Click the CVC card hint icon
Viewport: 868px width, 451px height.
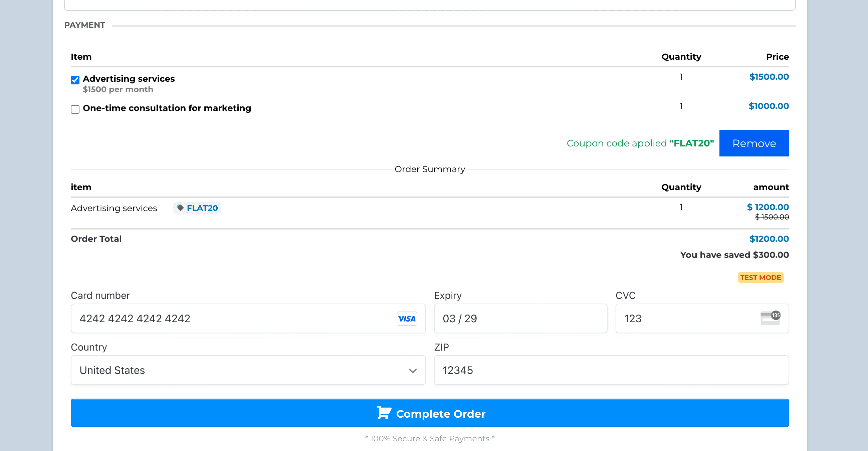[770, 318]
